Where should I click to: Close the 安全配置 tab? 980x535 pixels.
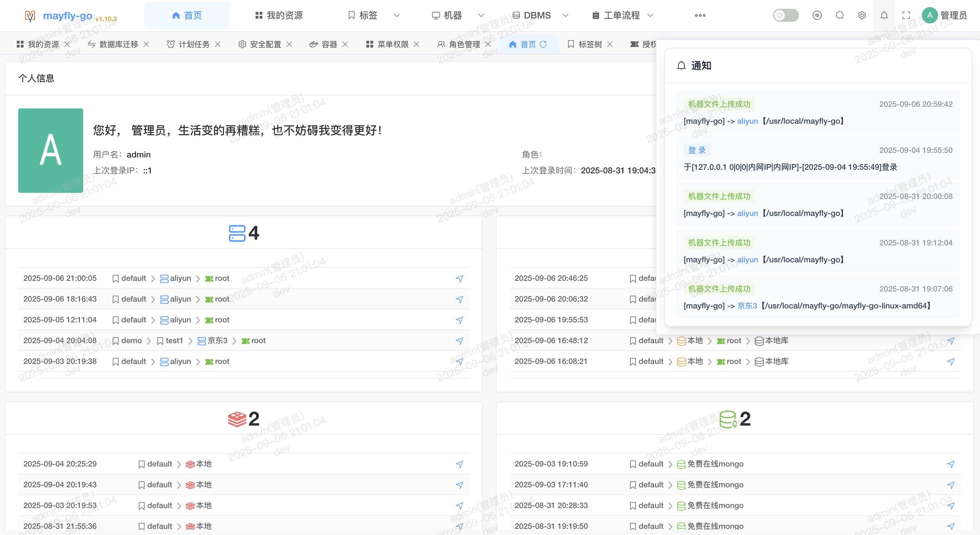pos(289,44)
